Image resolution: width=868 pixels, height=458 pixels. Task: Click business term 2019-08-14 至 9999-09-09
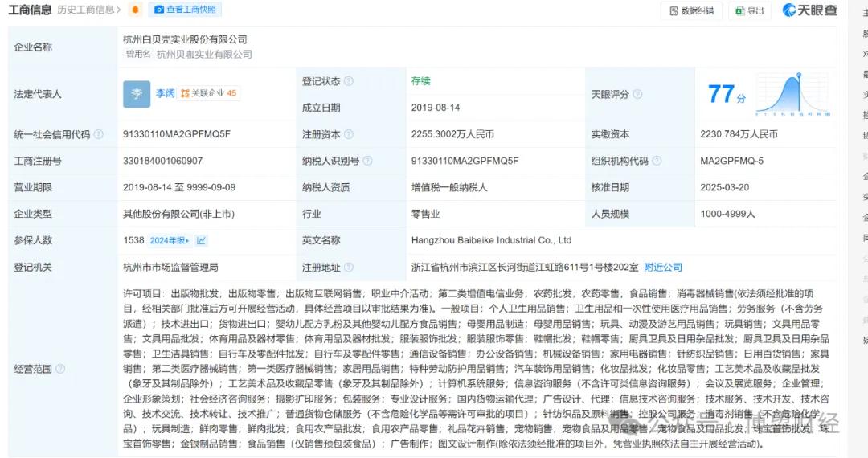[179, 187]
